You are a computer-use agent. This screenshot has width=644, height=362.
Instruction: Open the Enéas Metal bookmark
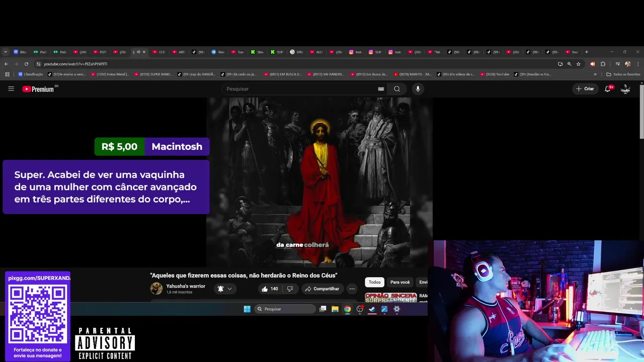point(110,74)
